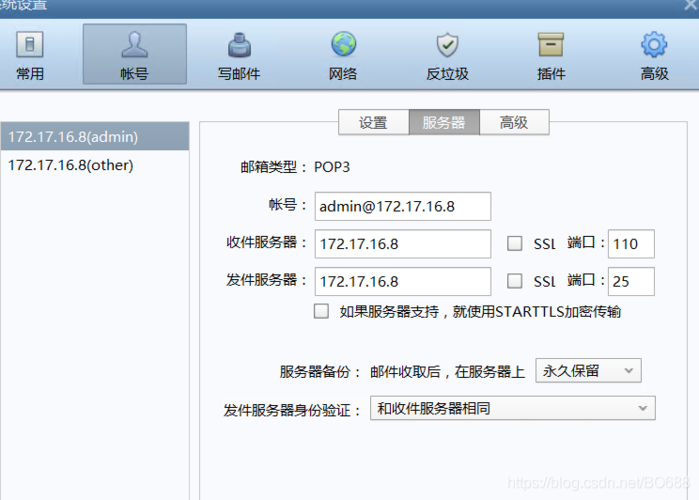The height and width of the screenshot is (500, 699).
Task: Select the 帐号 account icon
Action: point(135,54)
